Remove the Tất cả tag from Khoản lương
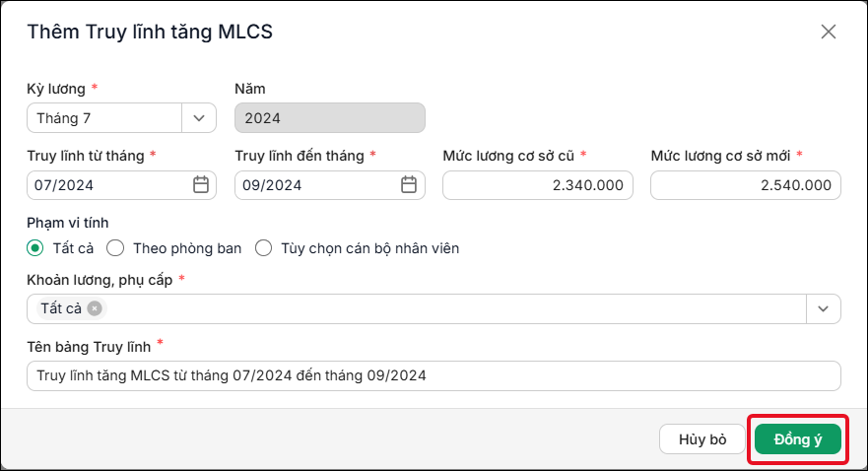Image resolution: width=868 pixels, height=471 pixels. (95, 308)
